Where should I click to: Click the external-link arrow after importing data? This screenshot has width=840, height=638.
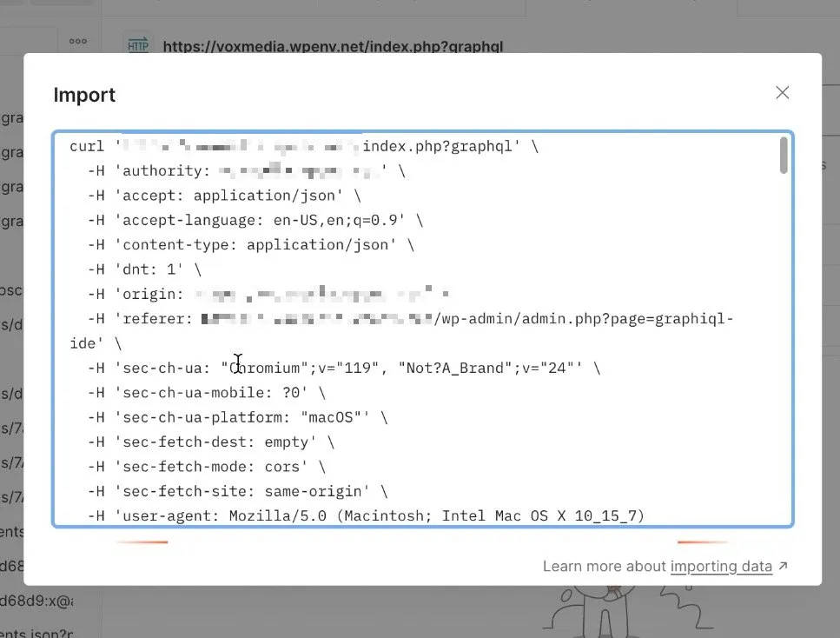[783, 566]
